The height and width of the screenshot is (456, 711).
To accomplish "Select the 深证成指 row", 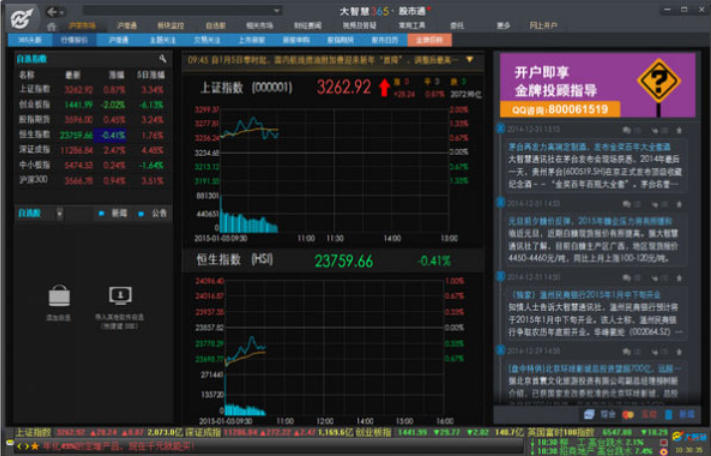I will click(x=92, y=150).
